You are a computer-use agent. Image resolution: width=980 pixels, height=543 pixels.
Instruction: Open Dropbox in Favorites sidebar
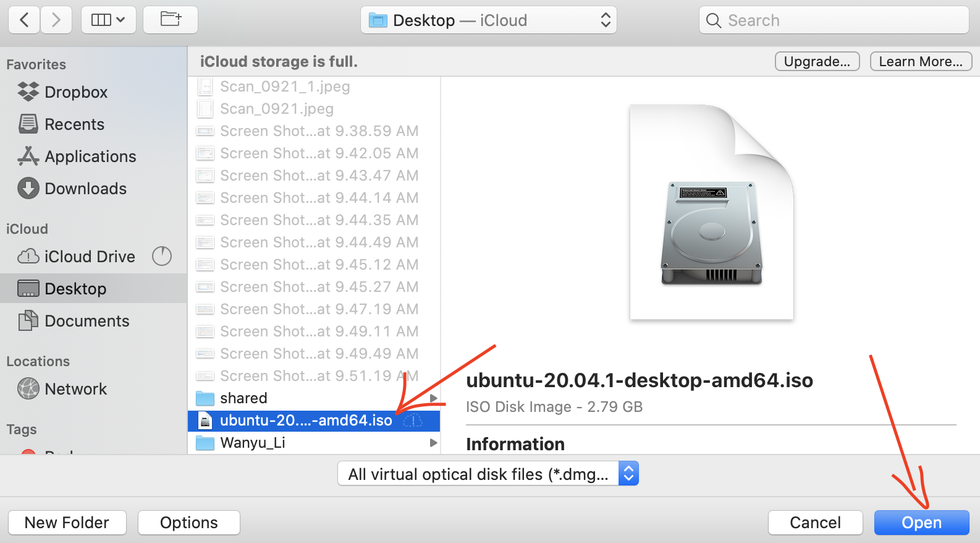pyautogui.click(x=75, y=92)
